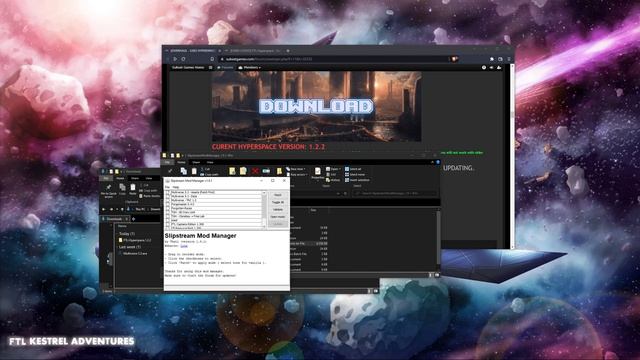Click the browser address bar

pos(335,59)
